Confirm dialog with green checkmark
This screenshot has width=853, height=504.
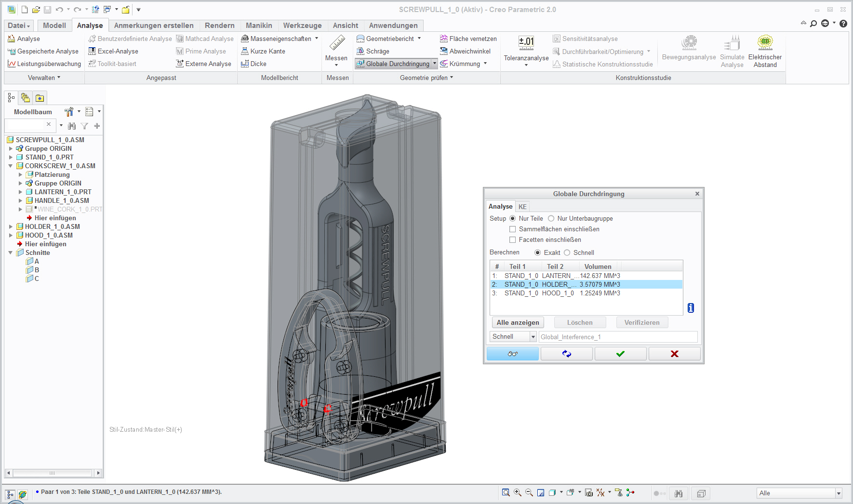(620, 354)
